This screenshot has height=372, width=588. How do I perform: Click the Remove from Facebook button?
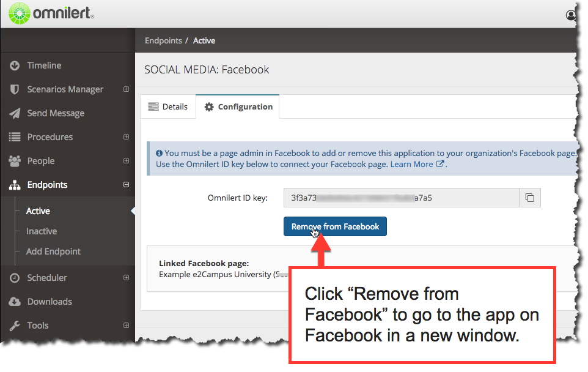click(x=335, y=226)
